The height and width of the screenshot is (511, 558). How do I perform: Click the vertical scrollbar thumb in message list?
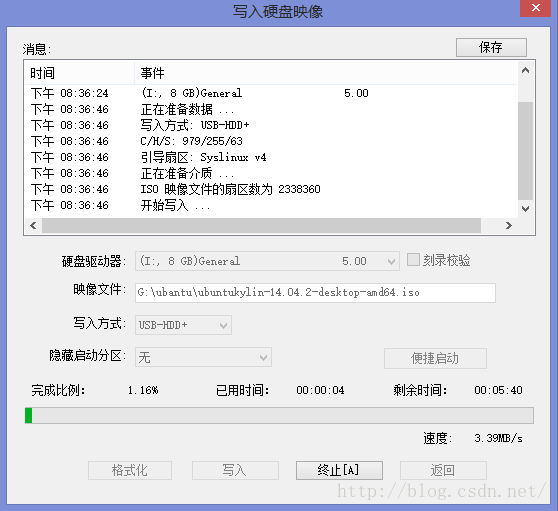pyautogui.click(x=525, y=151)
